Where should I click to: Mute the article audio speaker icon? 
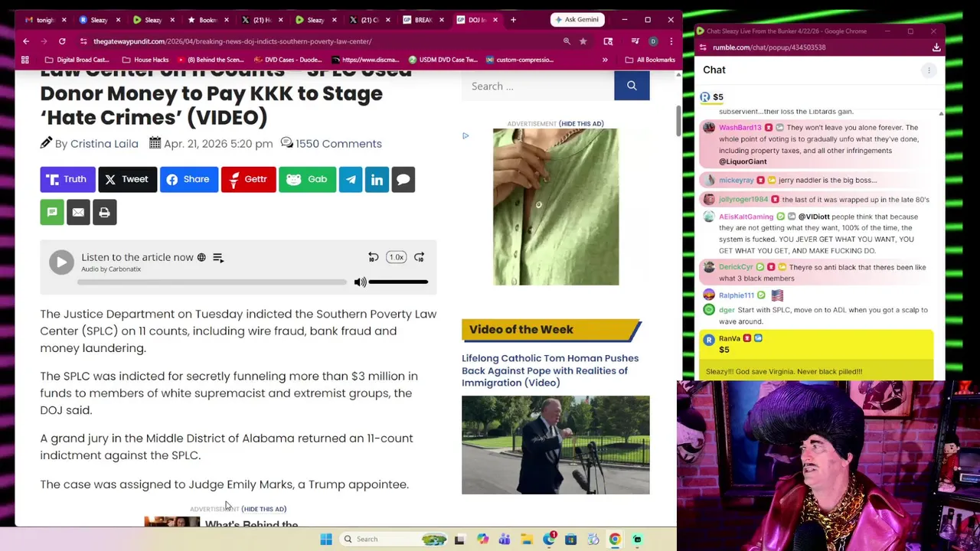[360, 282]
